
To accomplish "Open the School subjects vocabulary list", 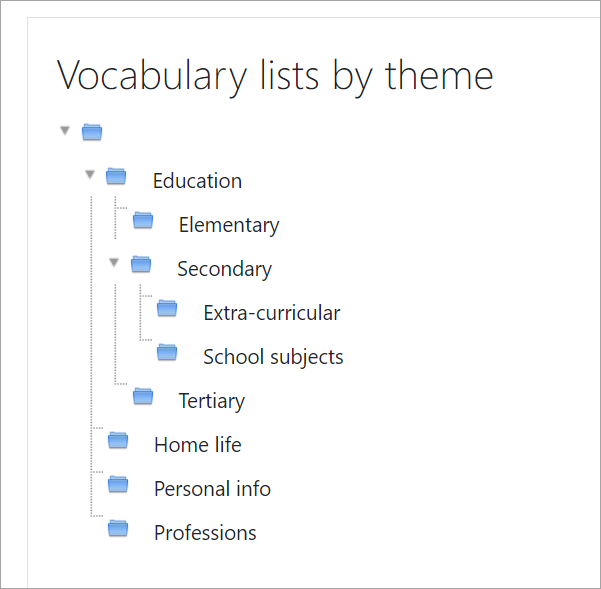I will (273, 357).
